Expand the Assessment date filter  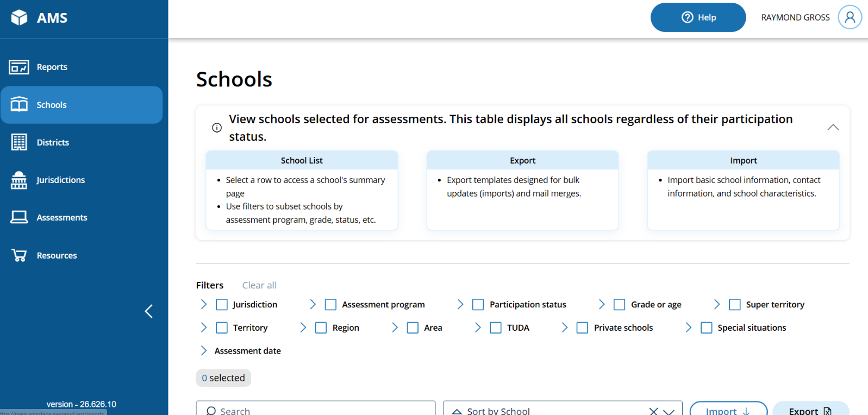coord(204,351)
